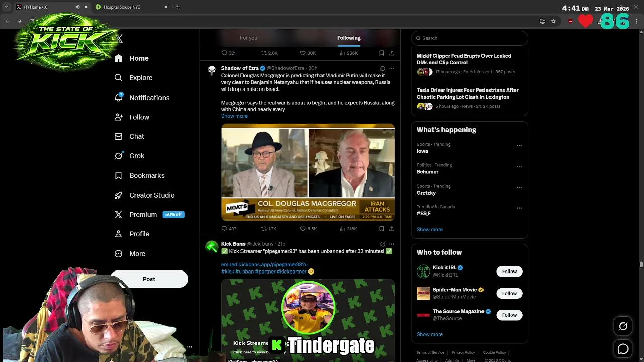The height and width of the screenshot is (362, 644).
Task: Bookmark this page with the star icon
Action: click(x=553, y=21)
